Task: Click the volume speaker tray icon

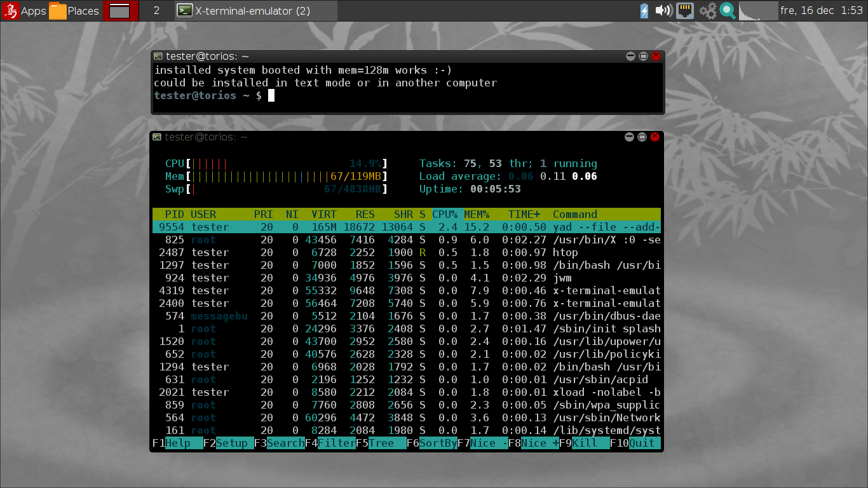Action: coord(663,11)
